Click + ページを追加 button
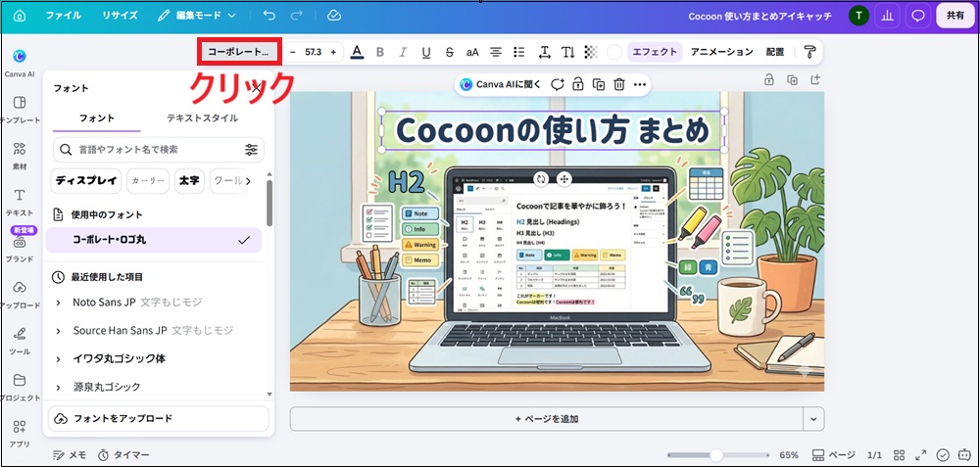This screenshot has height=467, width=980. [546, 419]
